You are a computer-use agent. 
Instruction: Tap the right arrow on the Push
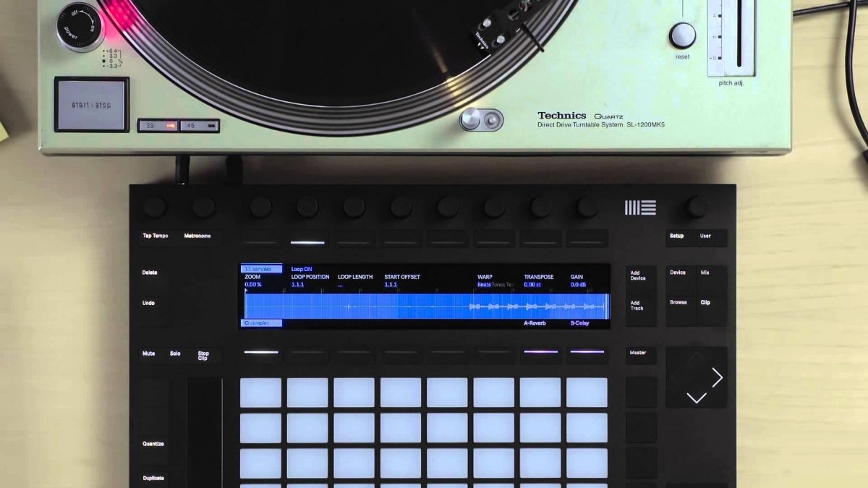tap(717, 377)
